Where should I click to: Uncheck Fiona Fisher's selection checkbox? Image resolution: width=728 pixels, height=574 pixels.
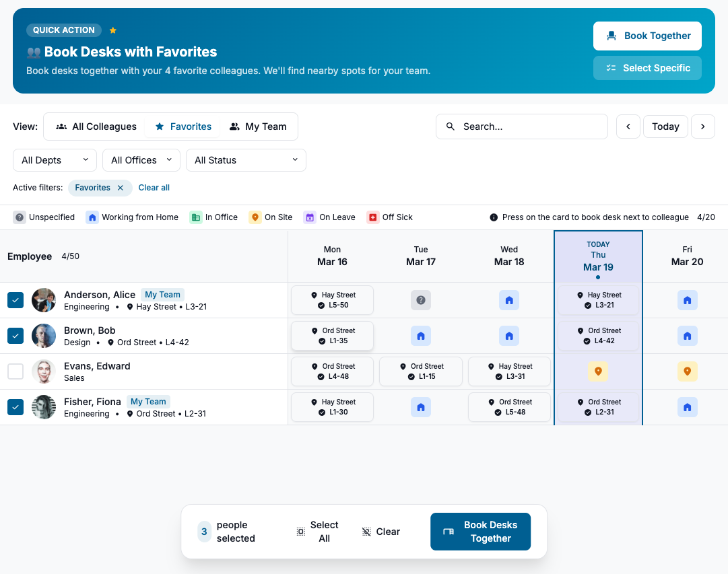point(15,406)
